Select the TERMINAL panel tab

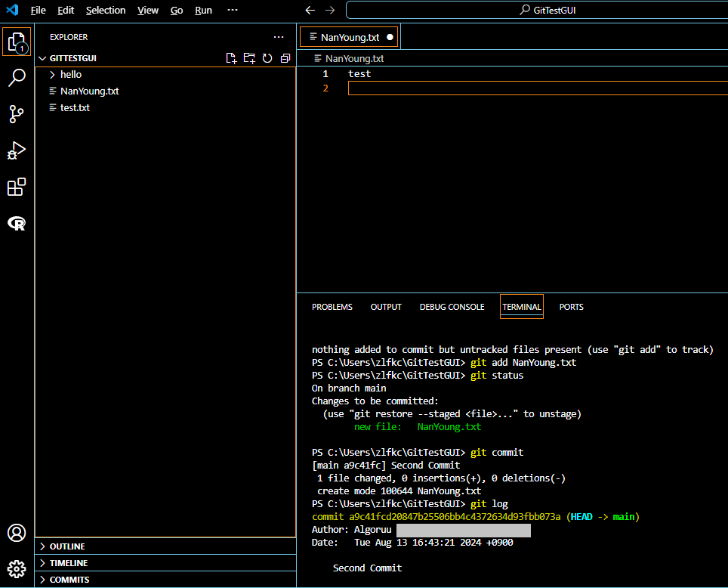pos(522,307)
